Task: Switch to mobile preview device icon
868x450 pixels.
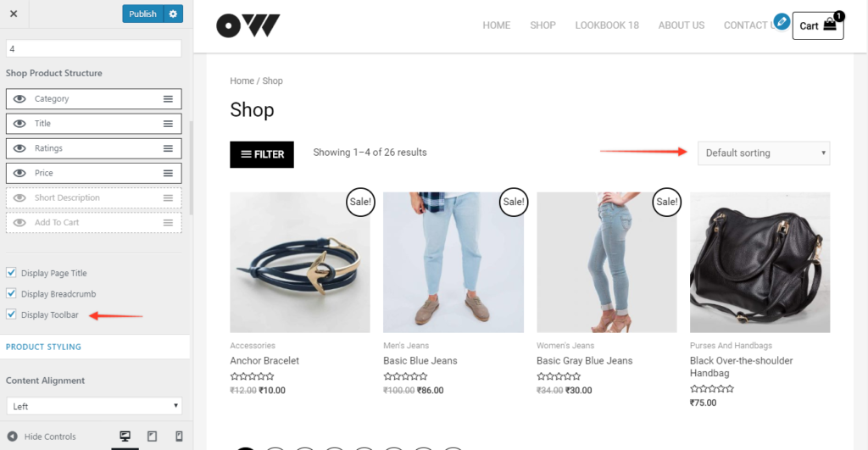Action: [179, 436]
